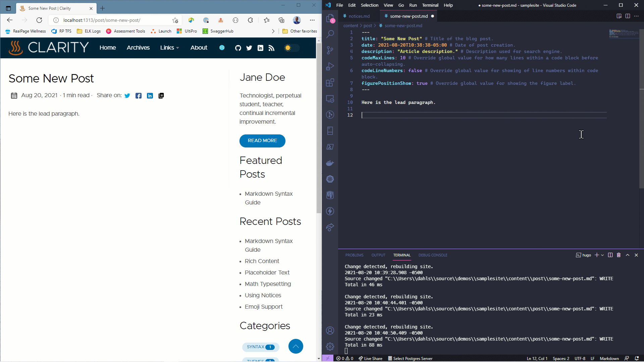This screenshot has width=644, height=362.
Task: Open the new terminal launch profile dropdown
Action: click(602, 255)
